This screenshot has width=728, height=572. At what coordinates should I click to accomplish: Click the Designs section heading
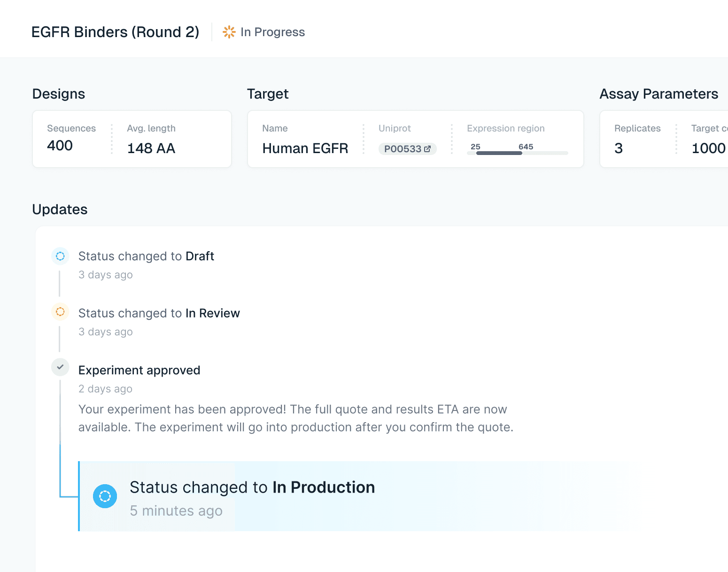coord(58,94)
